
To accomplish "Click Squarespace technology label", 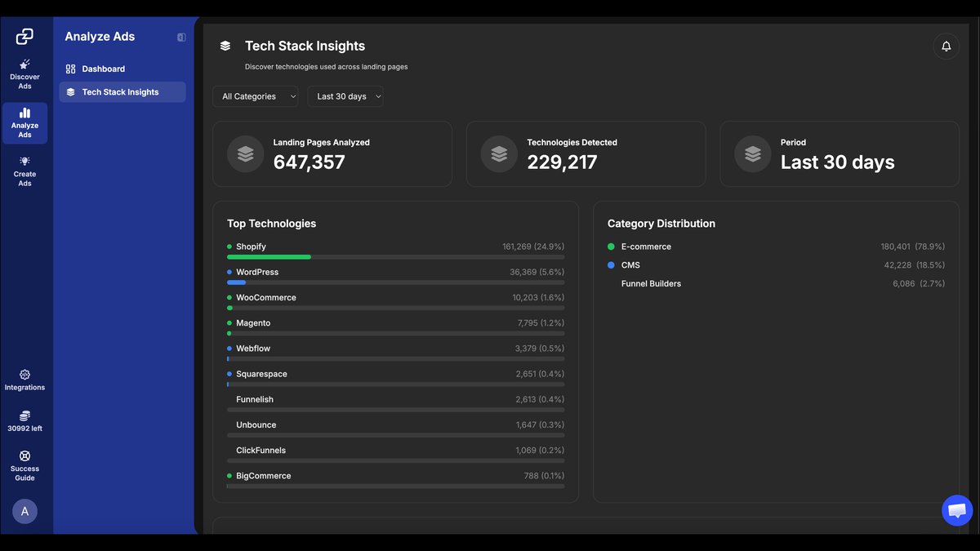I will (x=261, y=374).
